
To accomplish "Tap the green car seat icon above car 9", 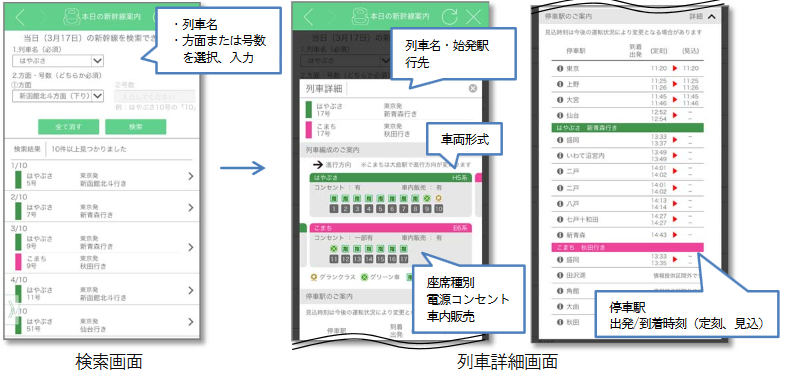I will 427,199.
